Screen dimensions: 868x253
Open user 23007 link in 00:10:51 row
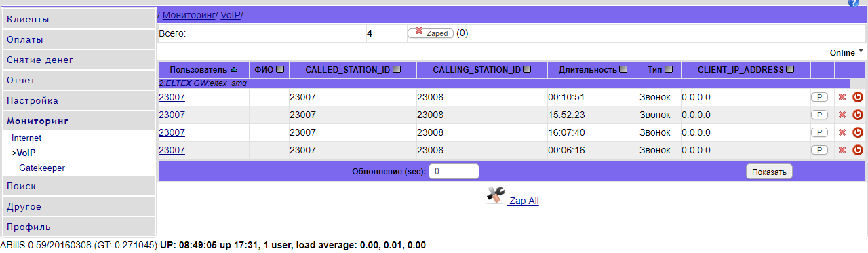tap(172, 97)
